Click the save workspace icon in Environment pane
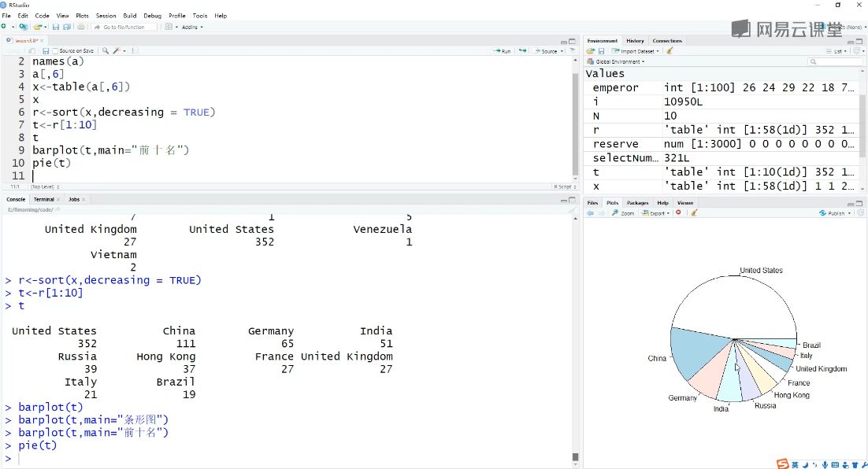This screenshot has width=868, height=469. click(x=601, y=51)
